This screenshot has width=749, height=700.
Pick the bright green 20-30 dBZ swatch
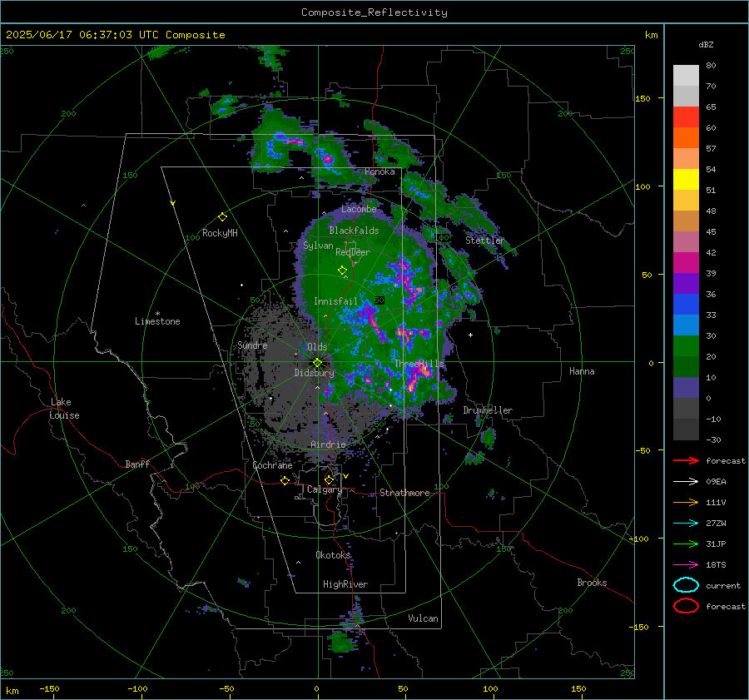coord(686,346)
